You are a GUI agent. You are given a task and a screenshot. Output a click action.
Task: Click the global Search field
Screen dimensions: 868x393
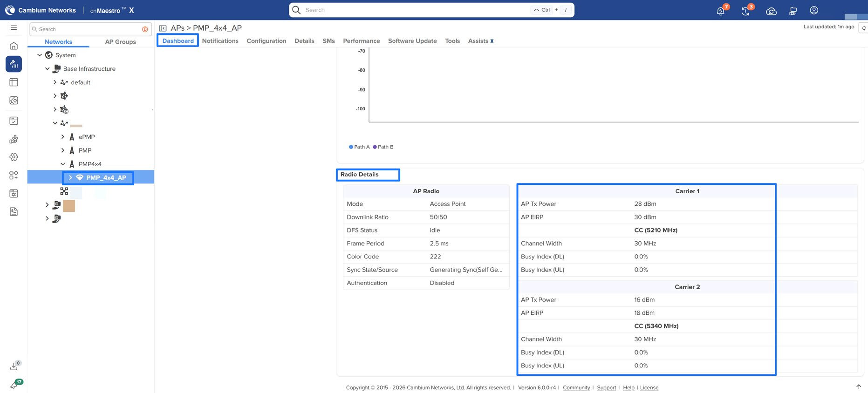[431, 10]
